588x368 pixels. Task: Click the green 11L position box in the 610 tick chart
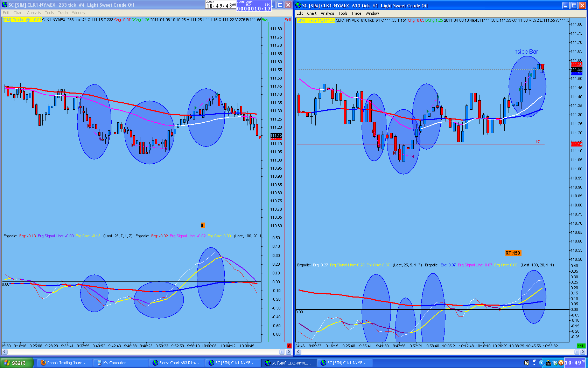[581, 346]
